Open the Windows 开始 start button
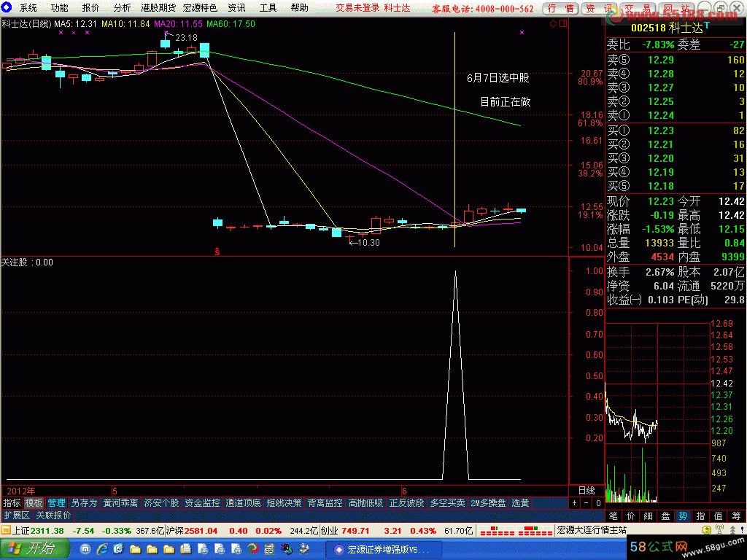747x560 pixels. point(33,549)
